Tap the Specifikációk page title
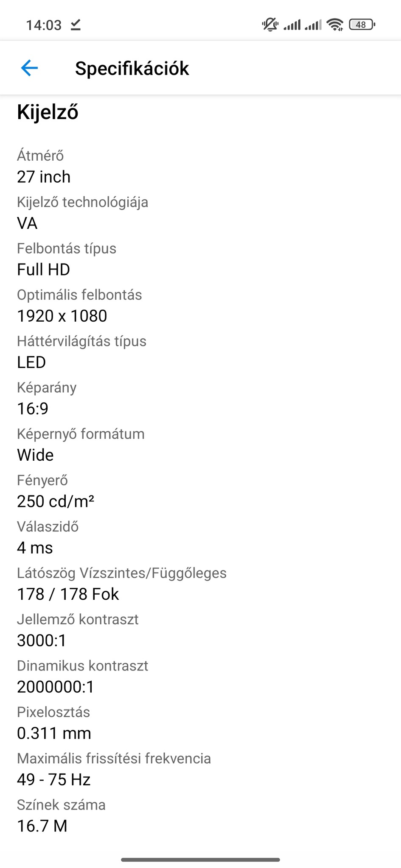401x868 pixels. click(x=132, y=68)
